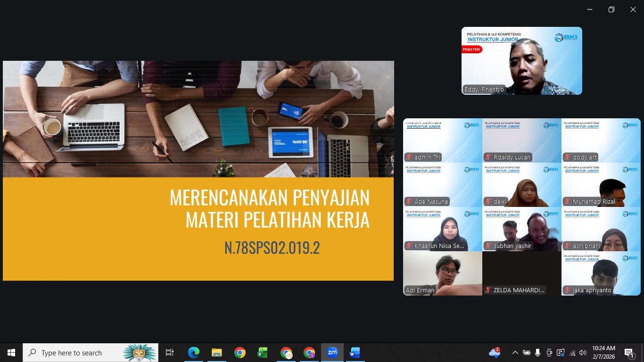Click the Type here to search box
Screen dimensions: 644x362
pos(91,353)
